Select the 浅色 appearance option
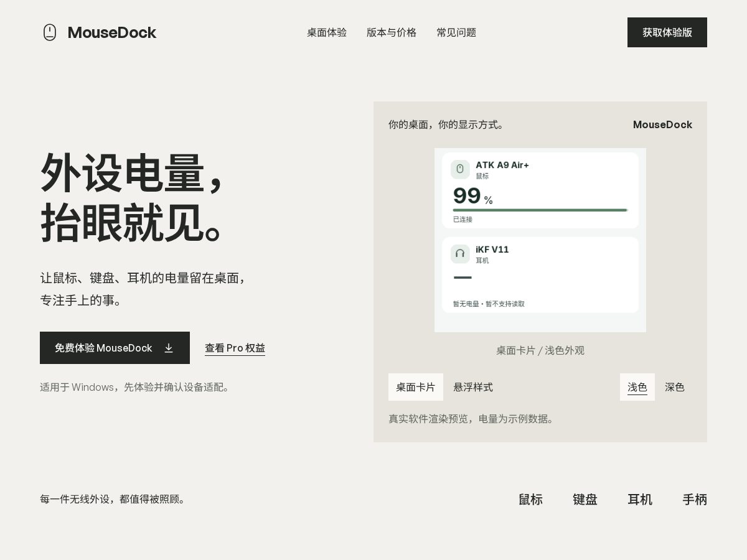 (637, 387)
